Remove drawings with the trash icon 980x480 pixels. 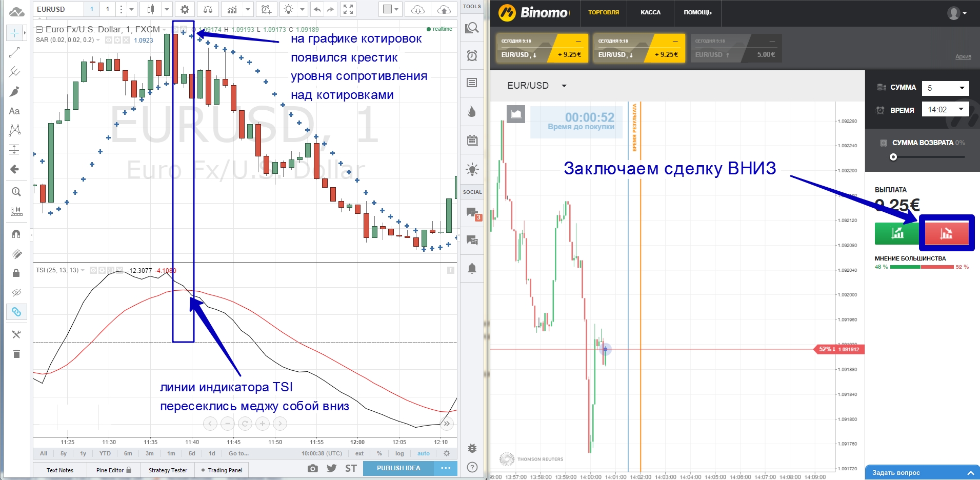coord(16,354)
